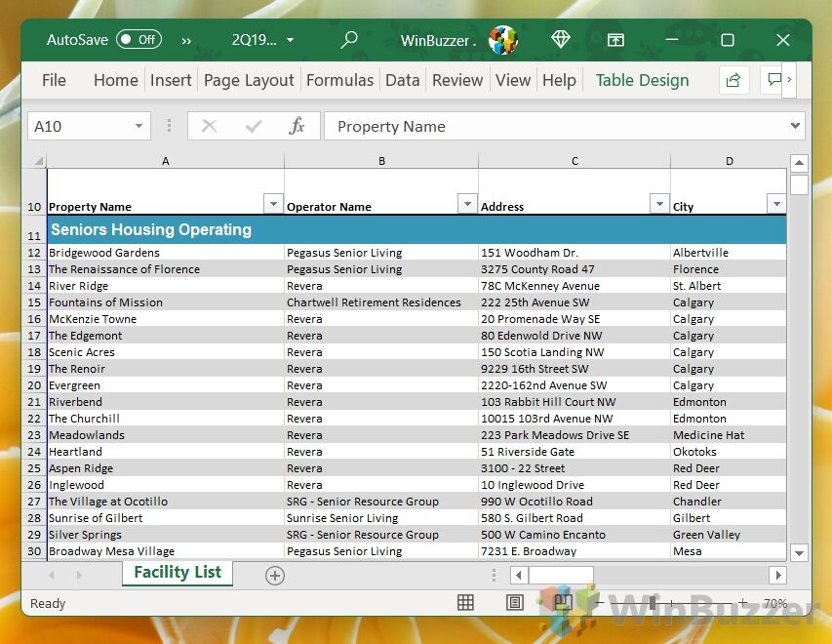Switch to the Insert tab
832x644 pixels.
pos(171,80)
